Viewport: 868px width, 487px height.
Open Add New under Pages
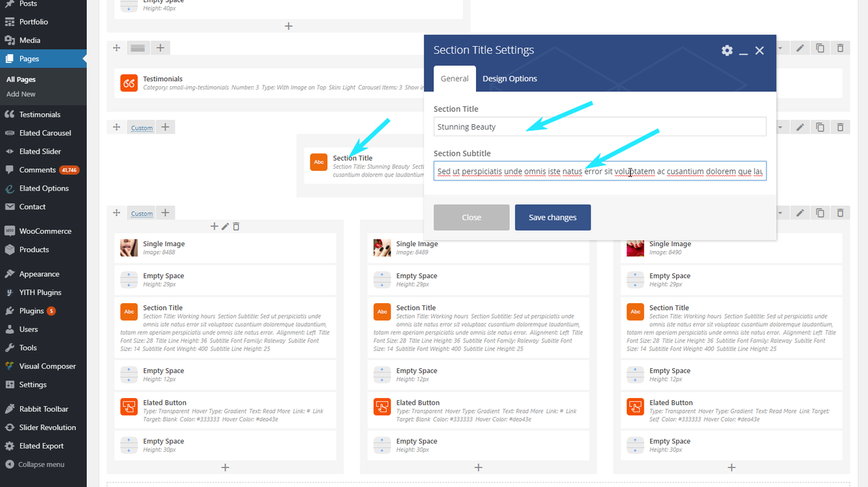click(x=21, y=94)
